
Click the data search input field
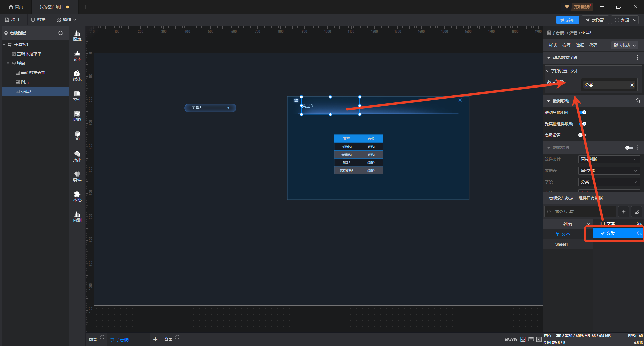tap(582, 212)
